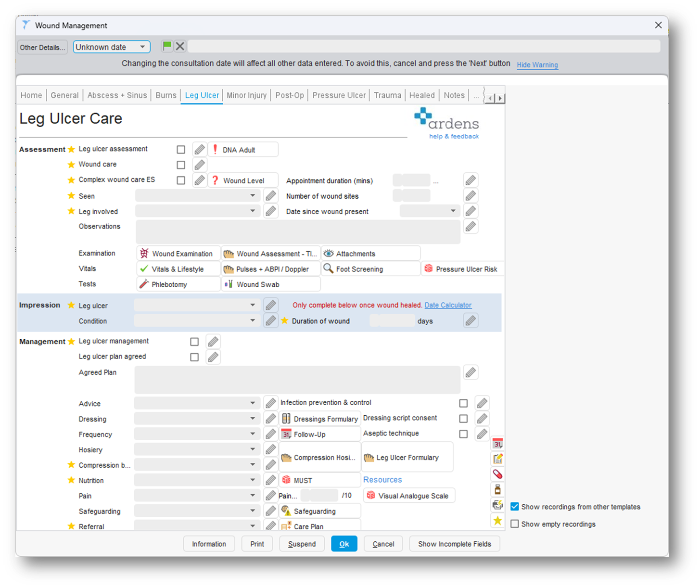Click pencil icon next to Leg ulcer assessment
700x588 pixels.
coord(200,150)
